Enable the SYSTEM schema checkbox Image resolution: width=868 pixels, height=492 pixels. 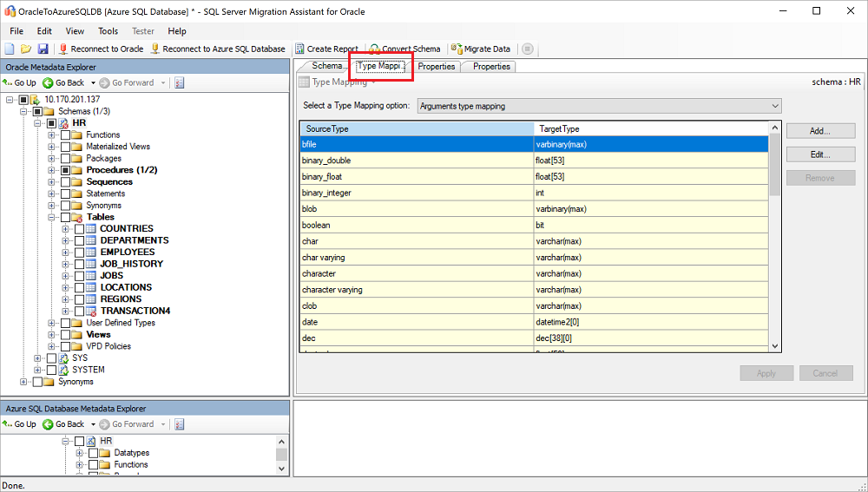click(x=51, y=370)
